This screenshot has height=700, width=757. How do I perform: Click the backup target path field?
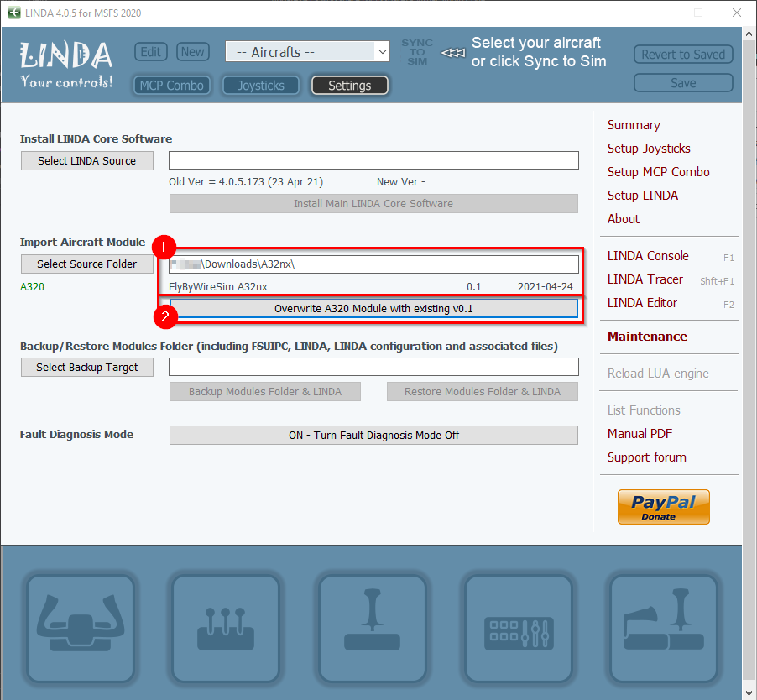click(x=373, y=367)
